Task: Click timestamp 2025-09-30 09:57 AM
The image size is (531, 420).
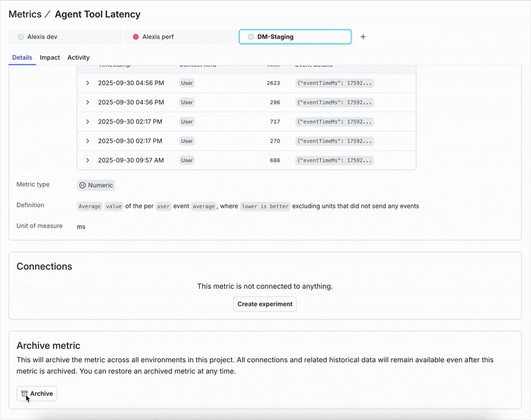Action: pos(131,160)
